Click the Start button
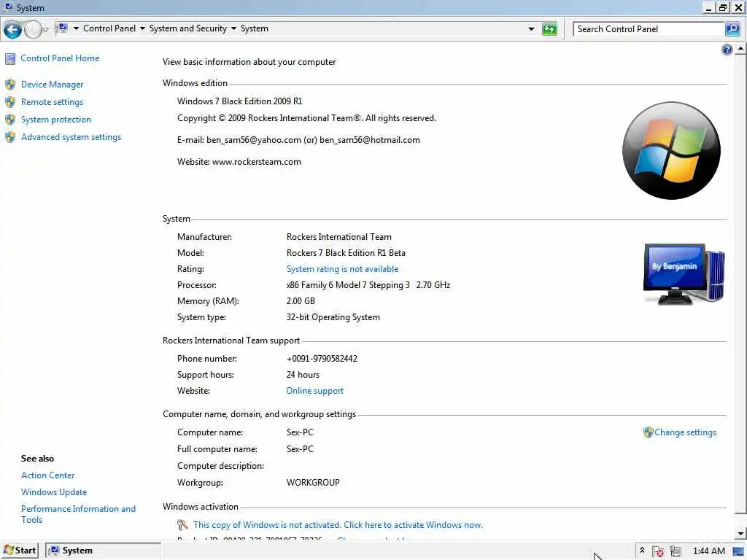747x560 pixels. tap(20, 551)
